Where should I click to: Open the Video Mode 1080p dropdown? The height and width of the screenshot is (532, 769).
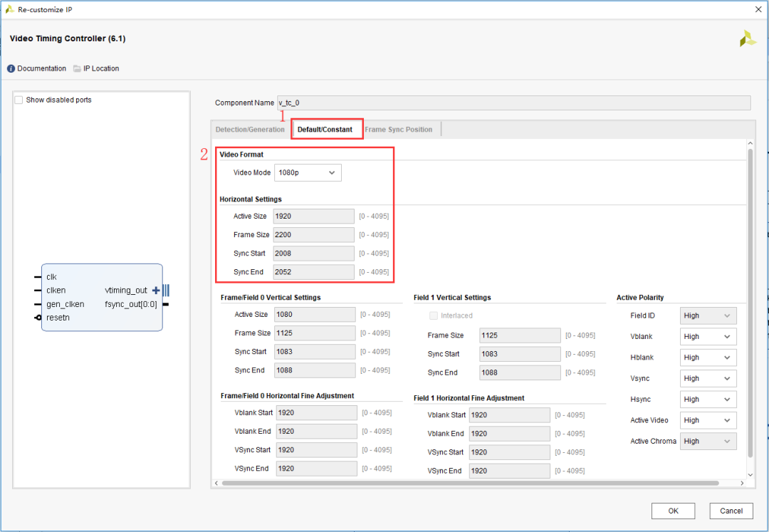point(308,173)
